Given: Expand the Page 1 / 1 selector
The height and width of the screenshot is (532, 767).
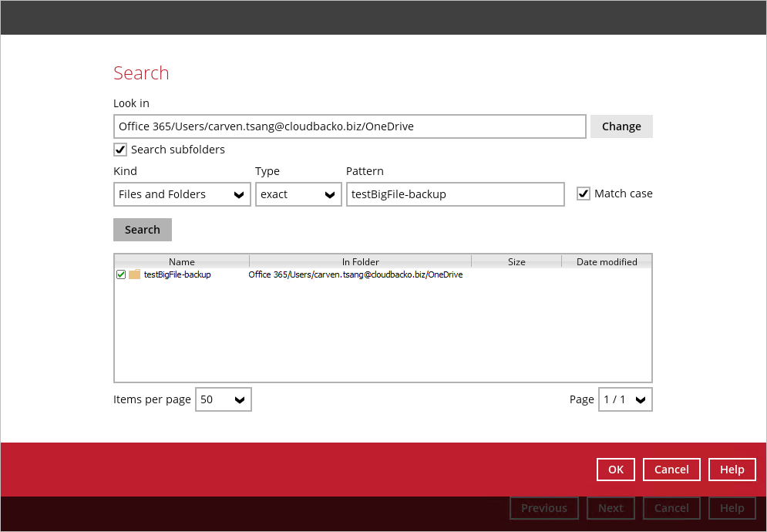Looking at the screenshot, I should [x=625, y=399].
